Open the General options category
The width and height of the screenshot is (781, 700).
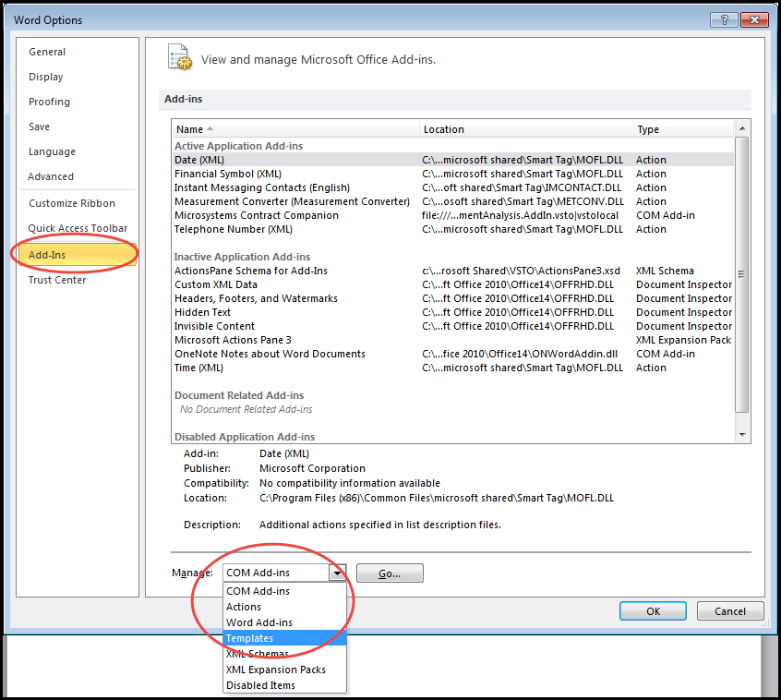pos(47,52)
